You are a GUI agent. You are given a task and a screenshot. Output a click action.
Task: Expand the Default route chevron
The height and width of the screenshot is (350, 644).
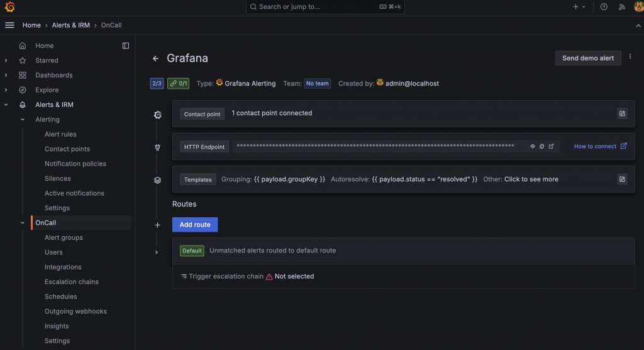click(157, 252)
